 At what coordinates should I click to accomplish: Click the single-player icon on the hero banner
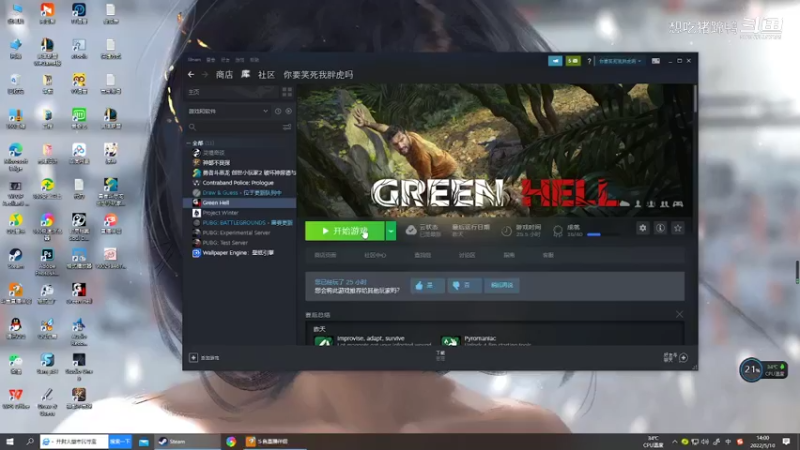tap(638, 204)
